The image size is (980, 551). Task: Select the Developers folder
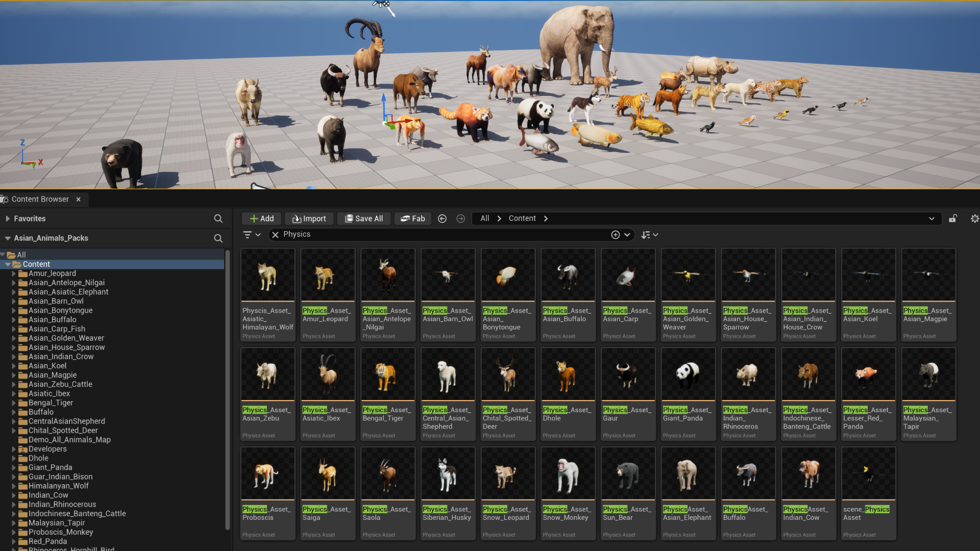tap(47, 449)
